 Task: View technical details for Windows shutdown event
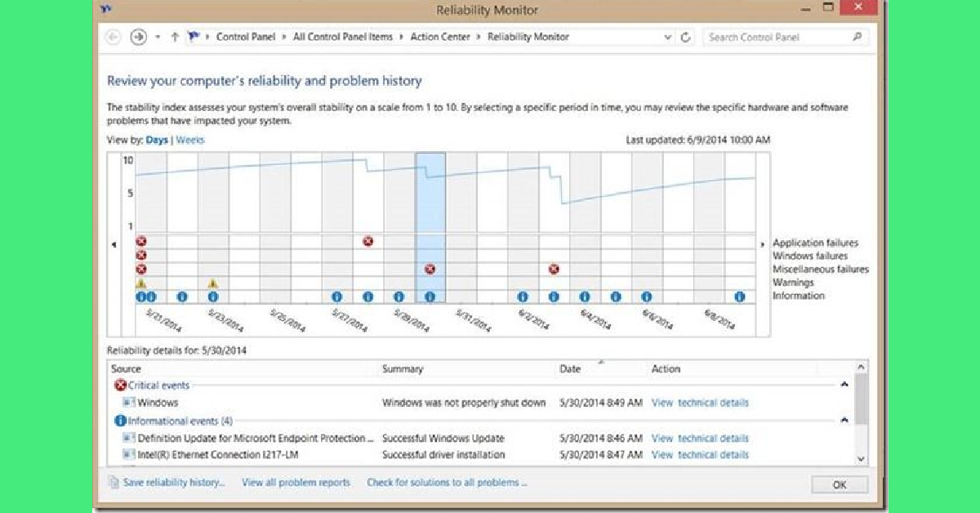pos(700,403)
